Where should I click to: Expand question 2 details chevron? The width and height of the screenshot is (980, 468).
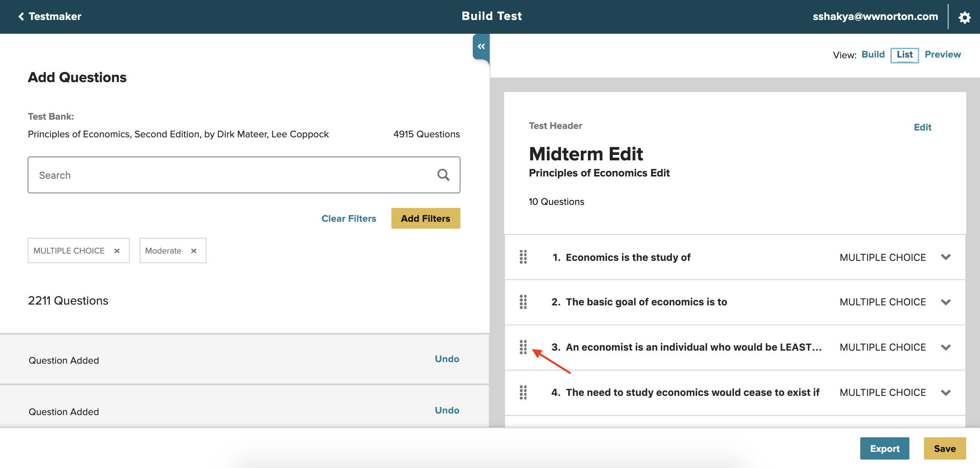(946, 302)
